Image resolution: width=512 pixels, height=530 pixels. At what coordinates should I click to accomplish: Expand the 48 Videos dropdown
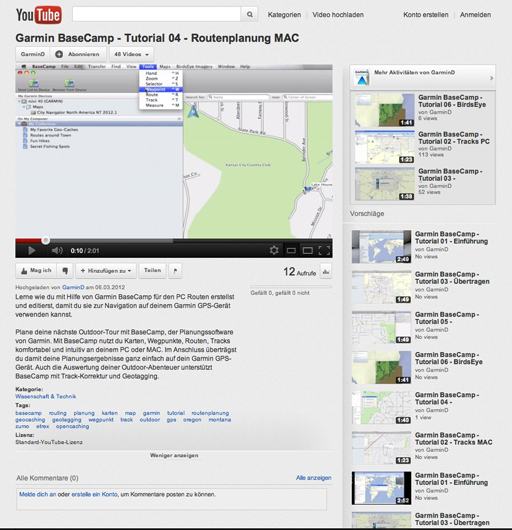pos(131,54)
